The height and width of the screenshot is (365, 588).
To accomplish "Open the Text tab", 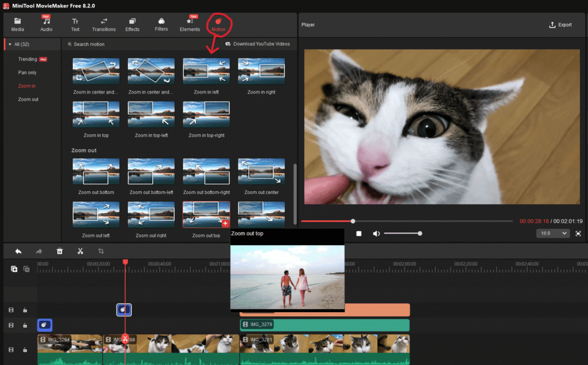I will (75, 24).
